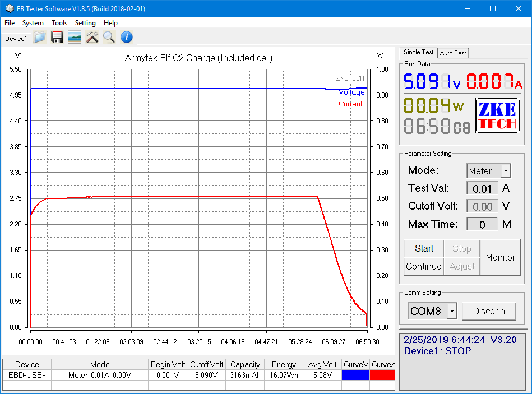The image size is (532, 394).
Task: Click the Continue button
Action: [424, 267]
